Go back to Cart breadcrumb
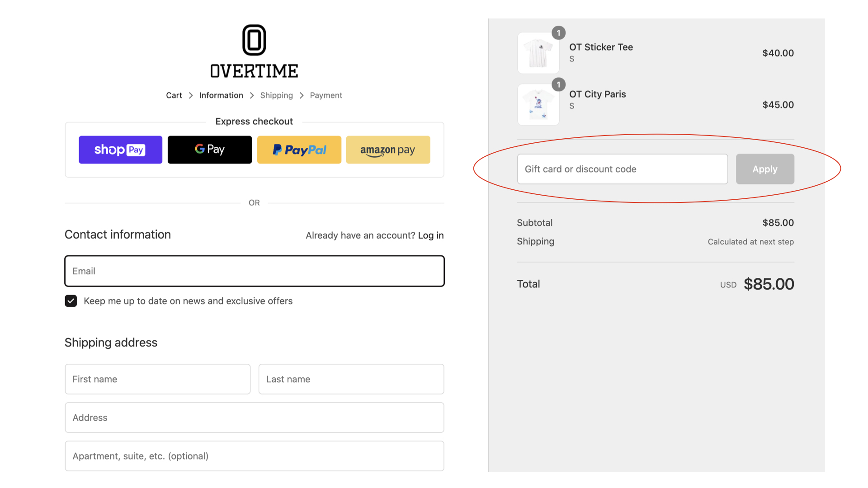This screenshot has width=868, height=488. pos(174,95)
